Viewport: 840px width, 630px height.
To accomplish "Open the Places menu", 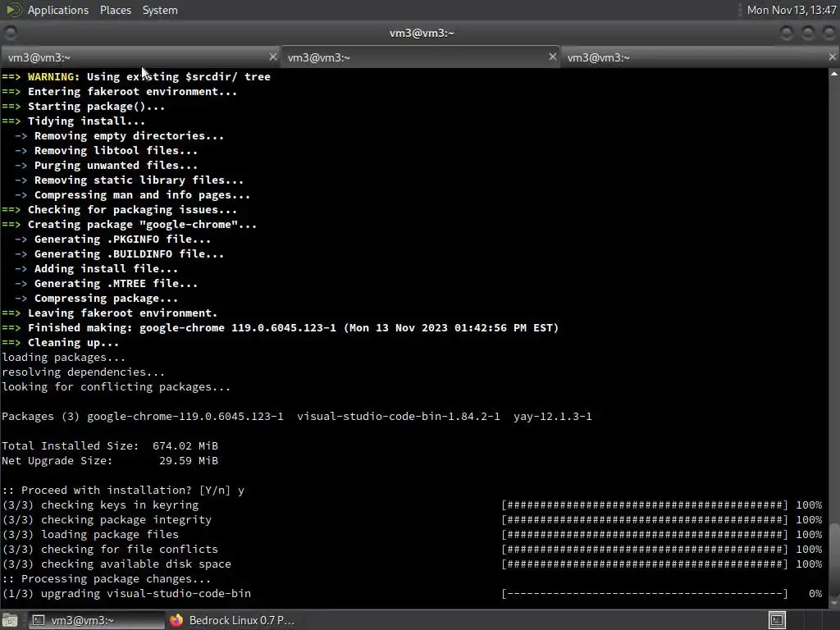I will tap(115, 10).
